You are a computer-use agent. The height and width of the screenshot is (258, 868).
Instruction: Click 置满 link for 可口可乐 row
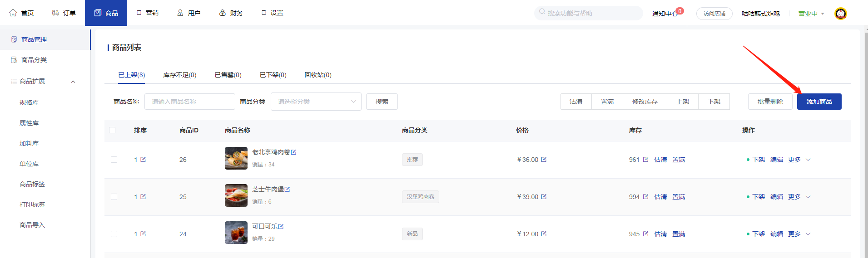click(679, 234)
